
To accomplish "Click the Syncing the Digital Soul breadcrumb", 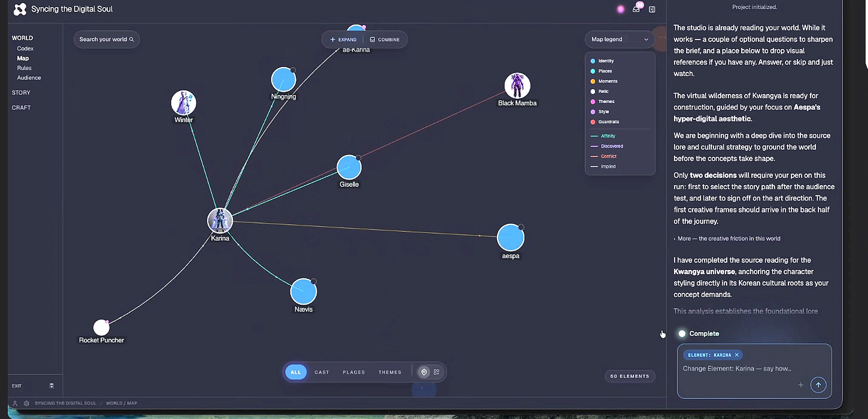I will point(65,403).
